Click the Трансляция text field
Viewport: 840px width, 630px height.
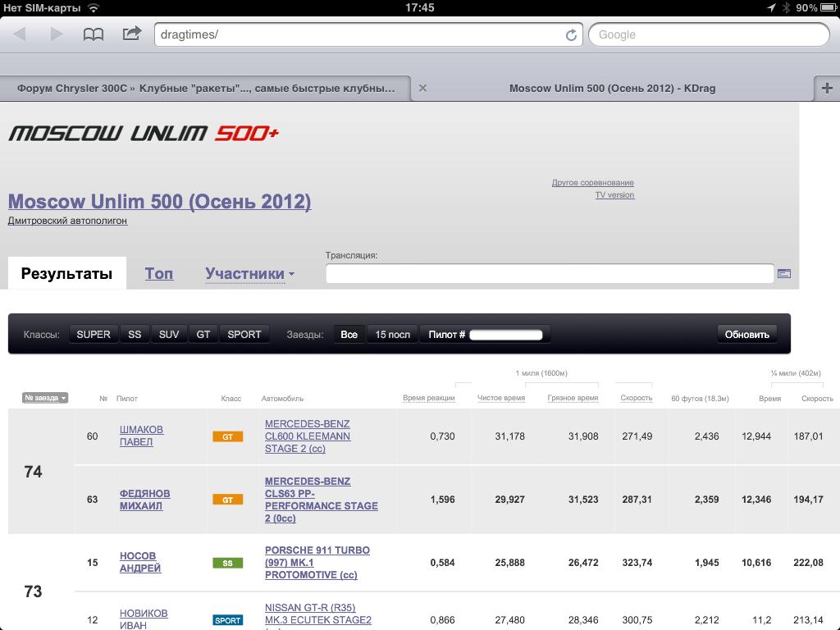click(550, 274)
